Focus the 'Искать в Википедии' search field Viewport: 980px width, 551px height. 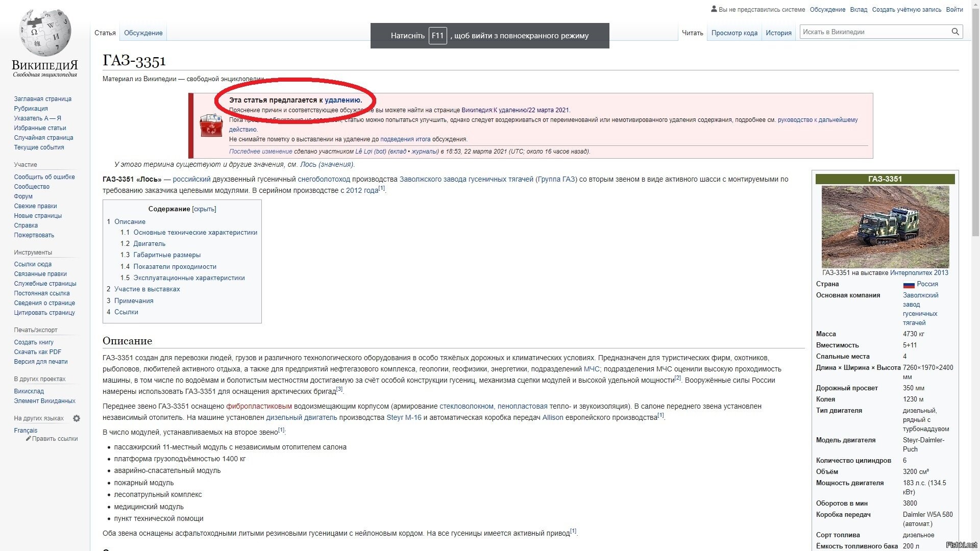pyautogui.click(x=875, y=32)
